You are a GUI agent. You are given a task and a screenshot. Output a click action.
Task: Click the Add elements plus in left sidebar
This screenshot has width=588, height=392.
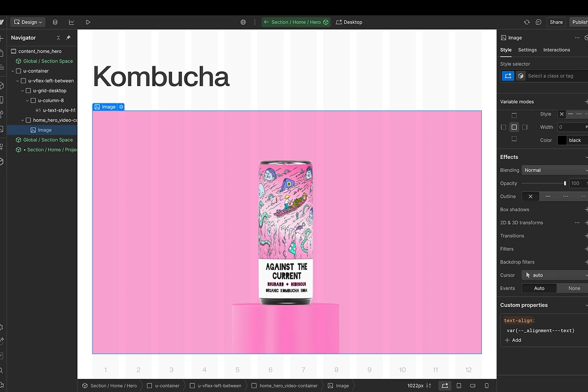coord(2,38)
